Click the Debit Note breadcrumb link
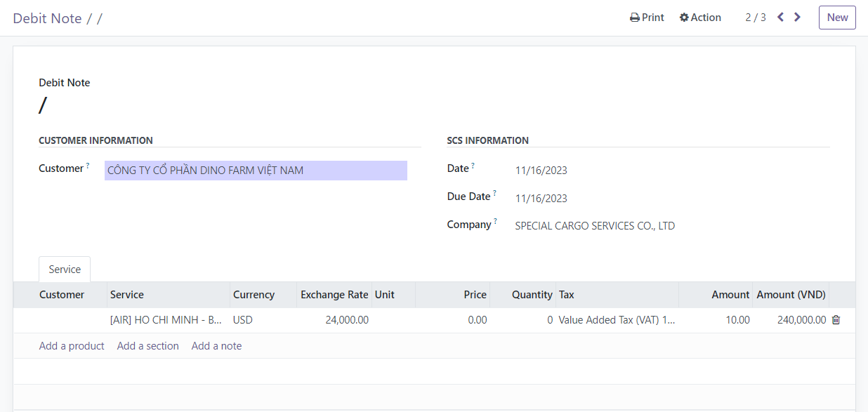The image size is (868, 412). (47, 18)
